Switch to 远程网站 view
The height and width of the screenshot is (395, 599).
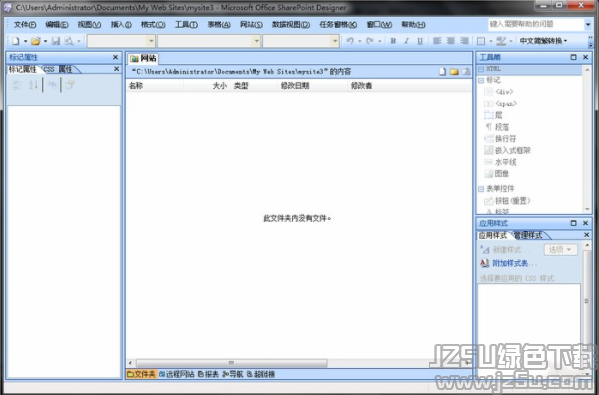176,374
